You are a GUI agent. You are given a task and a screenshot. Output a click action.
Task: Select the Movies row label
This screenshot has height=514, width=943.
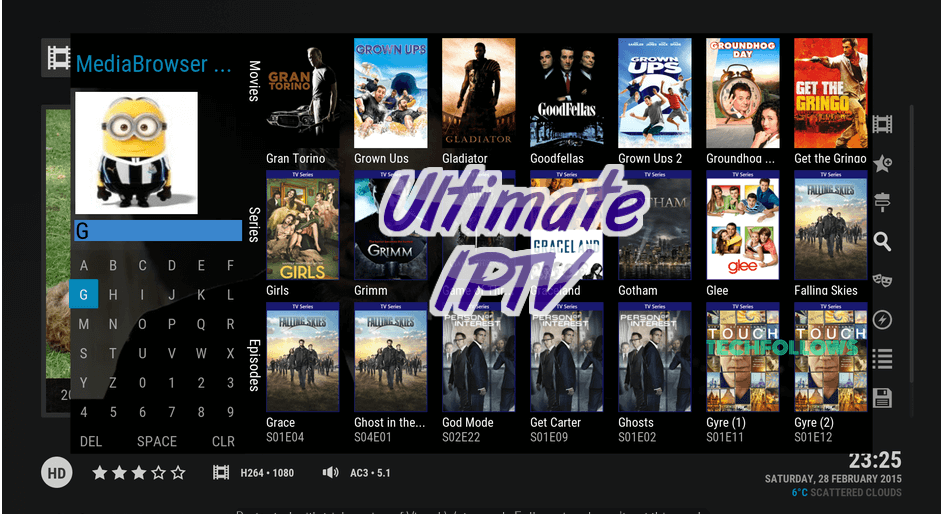point(254,81)
